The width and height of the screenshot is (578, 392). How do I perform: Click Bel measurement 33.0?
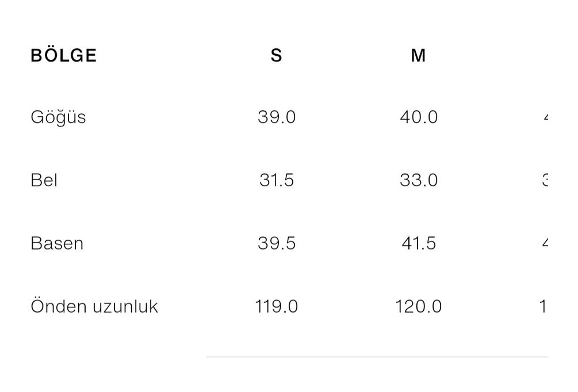(419, 180)
